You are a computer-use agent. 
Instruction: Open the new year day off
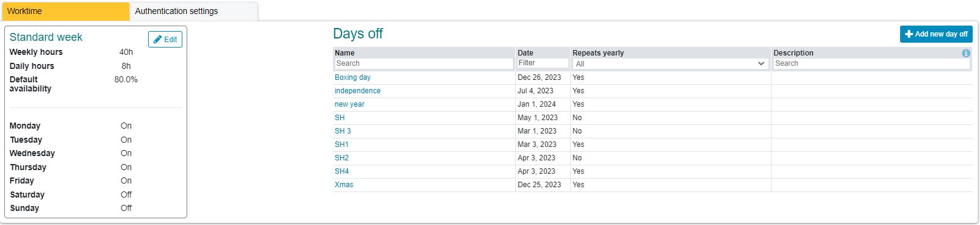pos(349,104)
